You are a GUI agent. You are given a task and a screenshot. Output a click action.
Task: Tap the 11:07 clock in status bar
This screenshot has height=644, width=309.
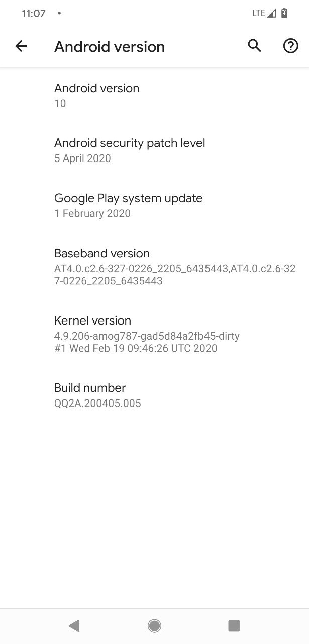[x=34, y=13]
